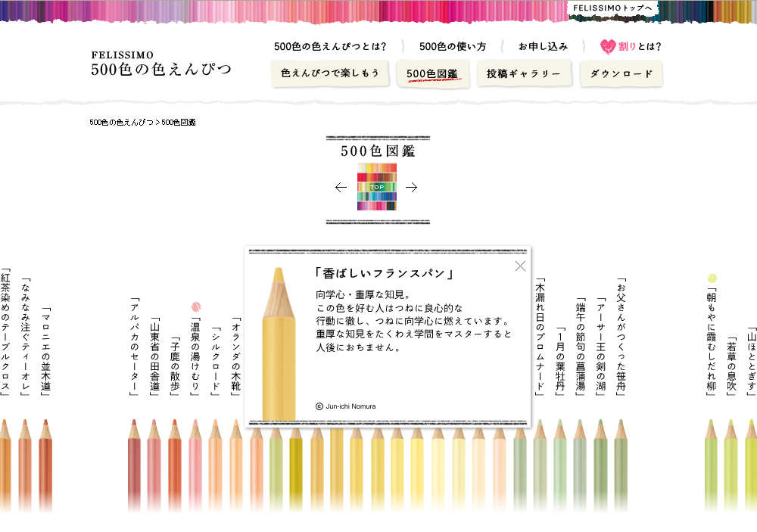Select 山ほととぎす pencil label

pyautogui.click(x=751, y=361)
